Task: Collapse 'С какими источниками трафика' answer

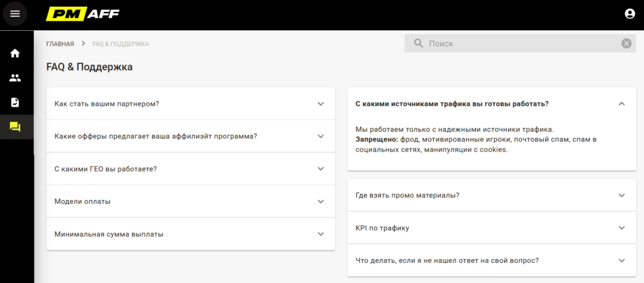Action: 621,104
